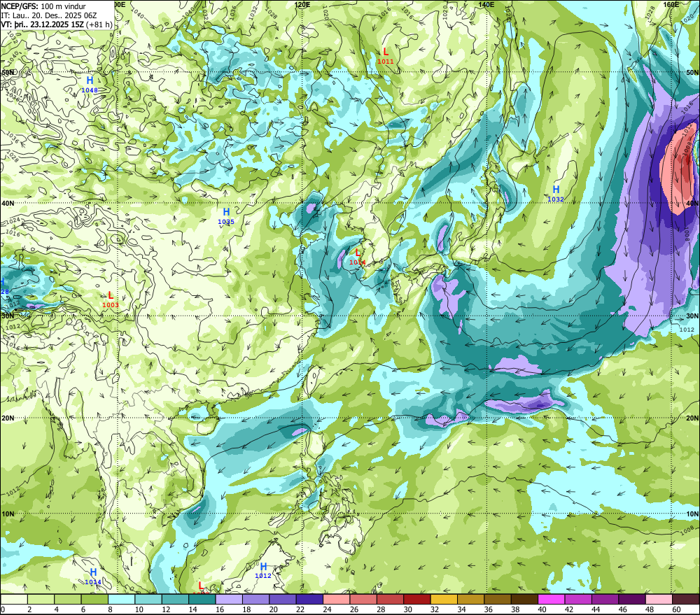The height and width of the screenshot is (615, 700).
Task: Click the 160E longitude label
Action: 671,4
